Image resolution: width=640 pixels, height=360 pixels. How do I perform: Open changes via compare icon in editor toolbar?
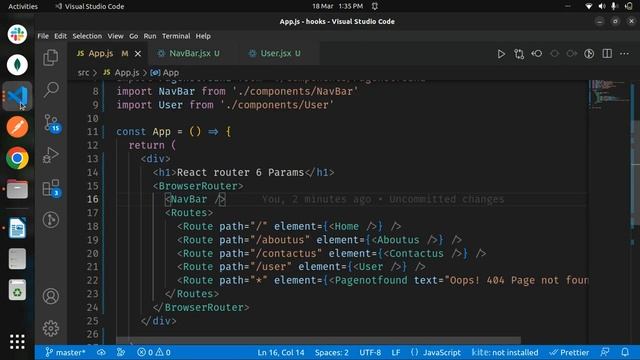point(519,54)
